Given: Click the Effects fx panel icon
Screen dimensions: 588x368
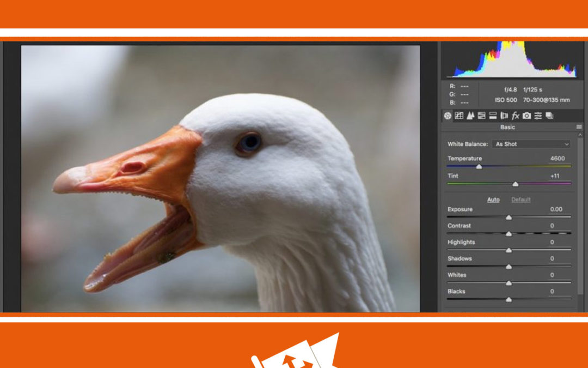Looking at the screenshot, I should pos(516,116).
